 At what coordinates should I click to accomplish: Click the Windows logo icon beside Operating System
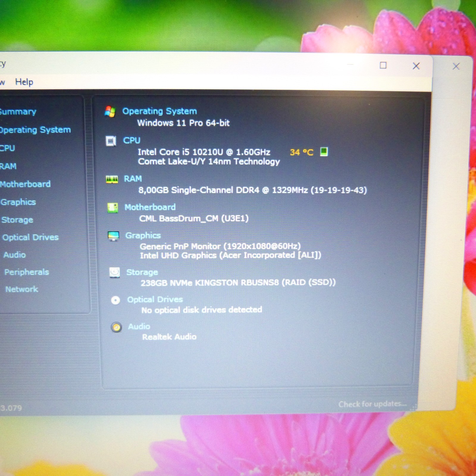coord(110,112)
